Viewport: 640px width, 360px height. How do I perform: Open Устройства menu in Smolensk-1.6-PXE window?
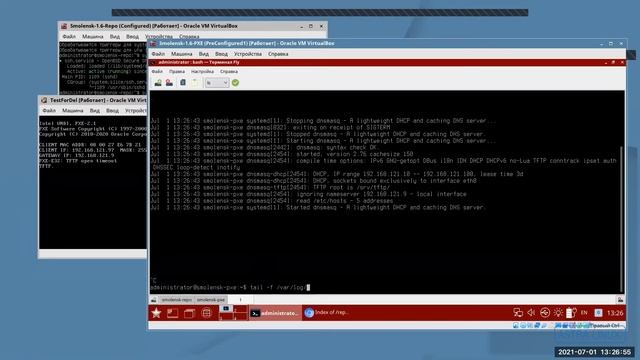248,54
